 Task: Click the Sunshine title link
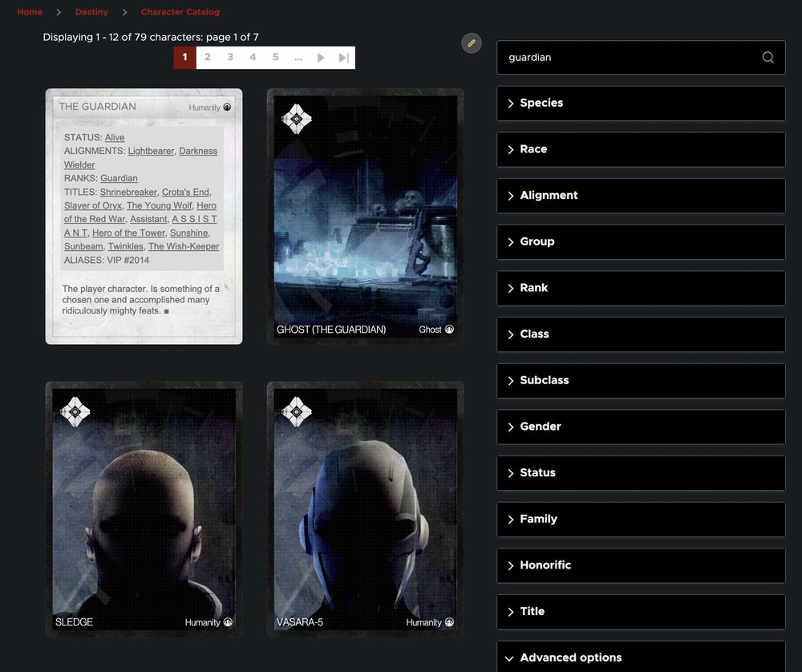(x=188, y=233)
